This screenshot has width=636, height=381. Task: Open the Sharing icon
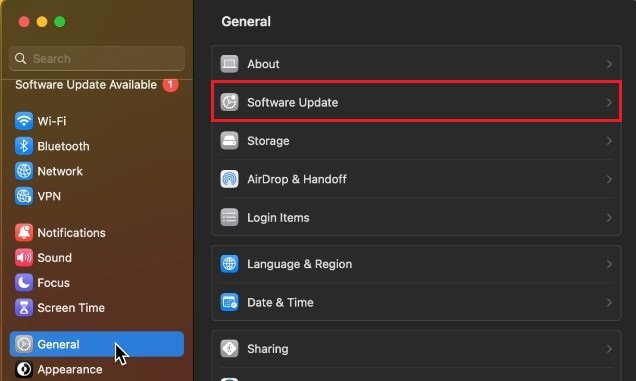[x=229, y=349]
